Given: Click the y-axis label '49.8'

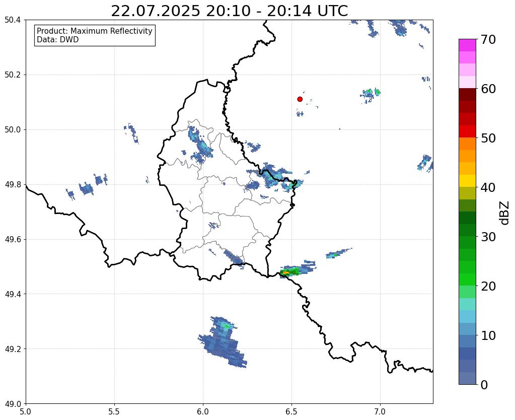Looking at the screenshot, I should pyautogui.click(x=13, y=185).
